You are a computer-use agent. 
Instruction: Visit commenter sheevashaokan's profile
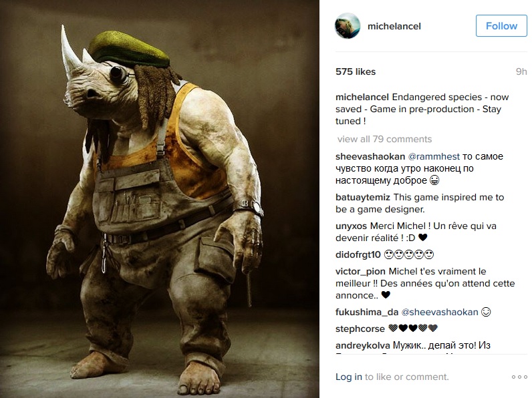(370, 156)
